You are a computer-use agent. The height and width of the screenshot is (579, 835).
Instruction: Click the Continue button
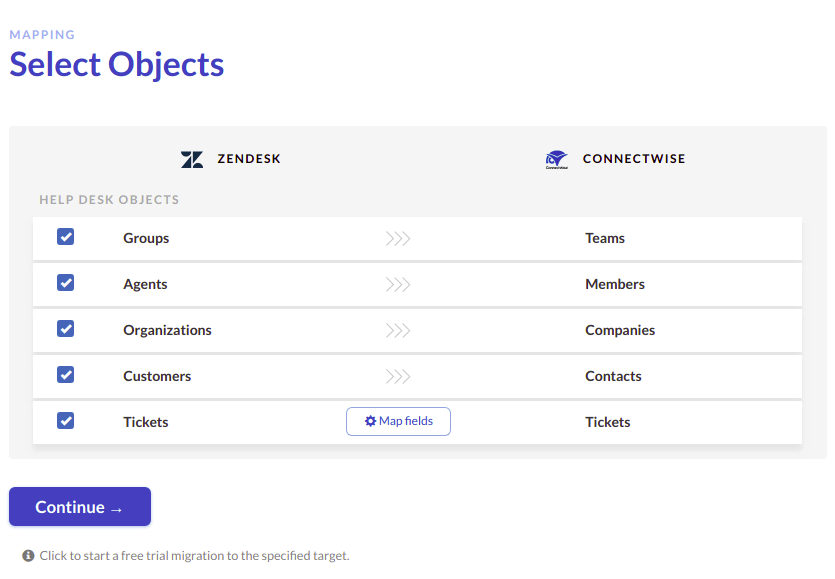pos(80,507)
